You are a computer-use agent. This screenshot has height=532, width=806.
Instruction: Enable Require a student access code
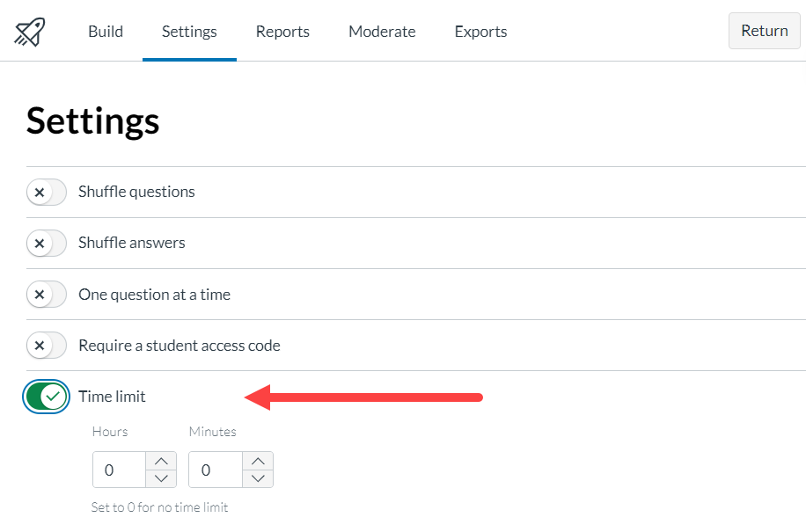tap(46, 345)
